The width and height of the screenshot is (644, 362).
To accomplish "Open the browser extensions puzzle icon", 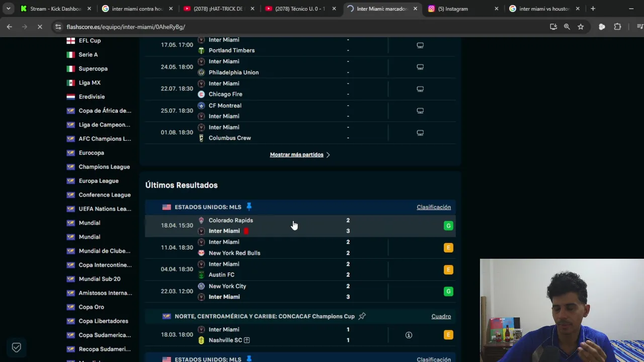I will (x=617, y=27).
